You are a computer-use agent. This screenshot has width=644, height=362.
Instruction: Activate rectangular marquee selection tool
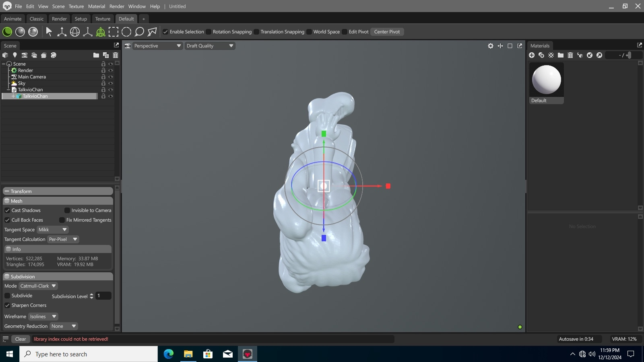pos(114,32)
